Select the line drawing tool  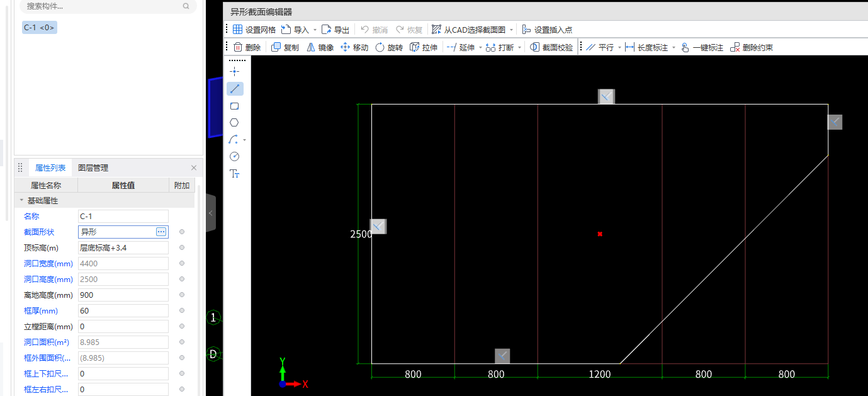click(x=235, y=89)
